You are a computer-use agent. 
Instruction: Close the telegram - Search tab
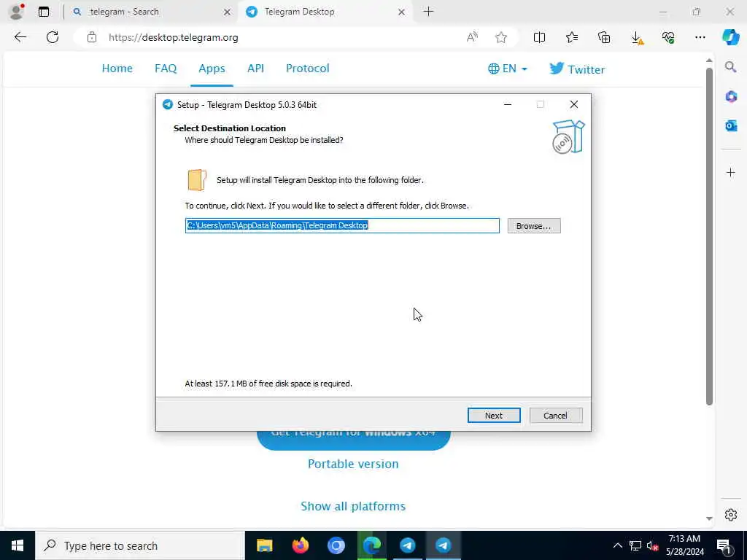[x=228, y=12]
